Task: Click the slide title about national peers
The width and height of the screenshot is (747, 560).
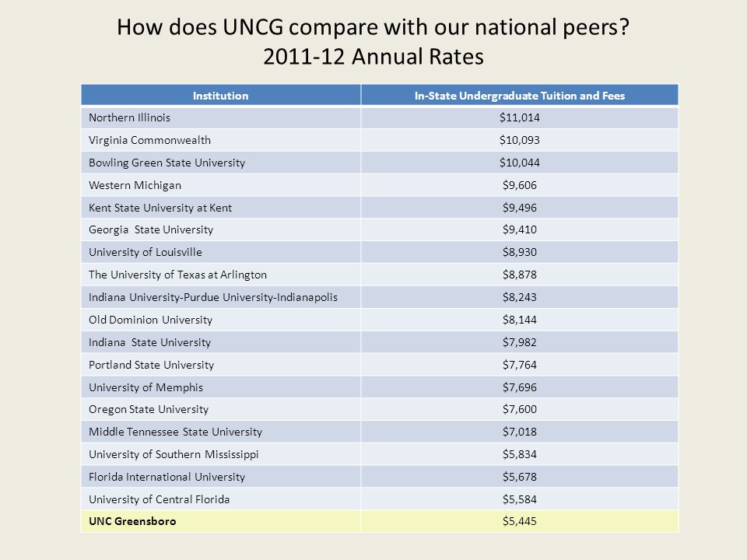Action: (x=373, y=42)
